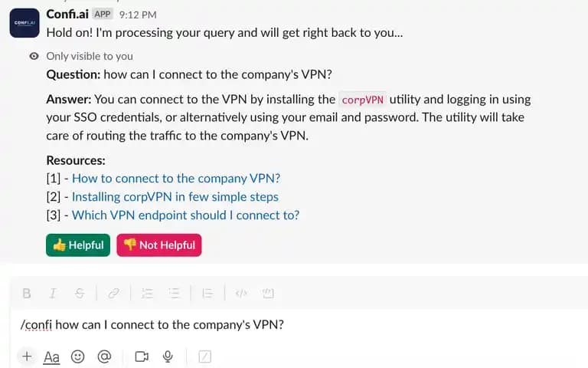Insert a code block
The width and height of the screenshot is (588, 368).
click(x=268, y=294)
